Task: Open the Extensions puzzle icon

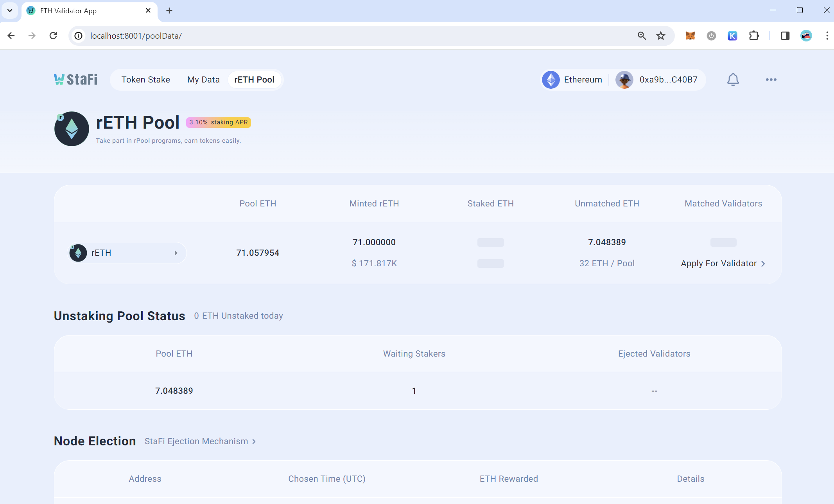Action: (753, 36)
